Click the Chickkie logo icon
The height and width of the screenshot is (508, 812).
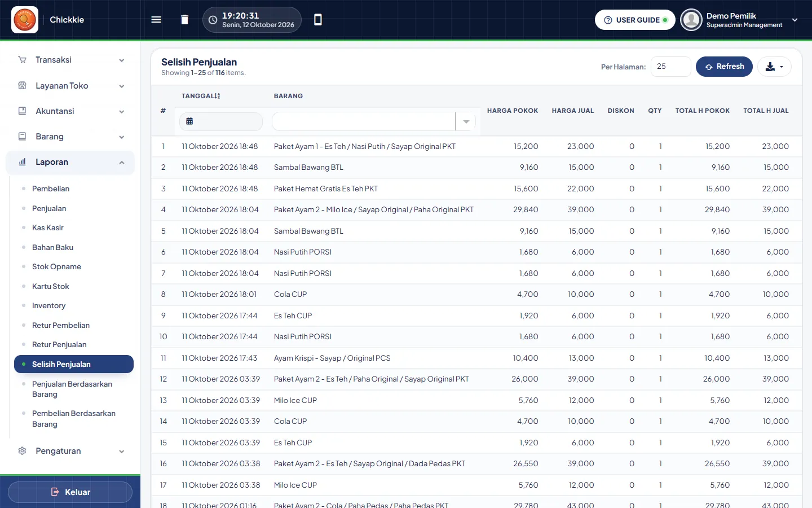click(25, 20)
